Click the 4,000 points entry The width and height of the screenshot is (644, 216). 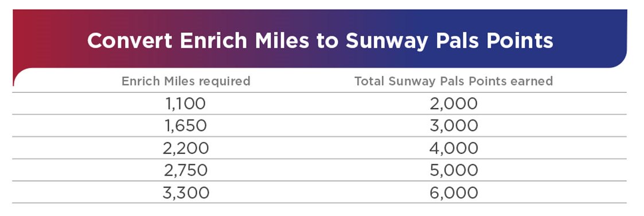tap(454, 148)
